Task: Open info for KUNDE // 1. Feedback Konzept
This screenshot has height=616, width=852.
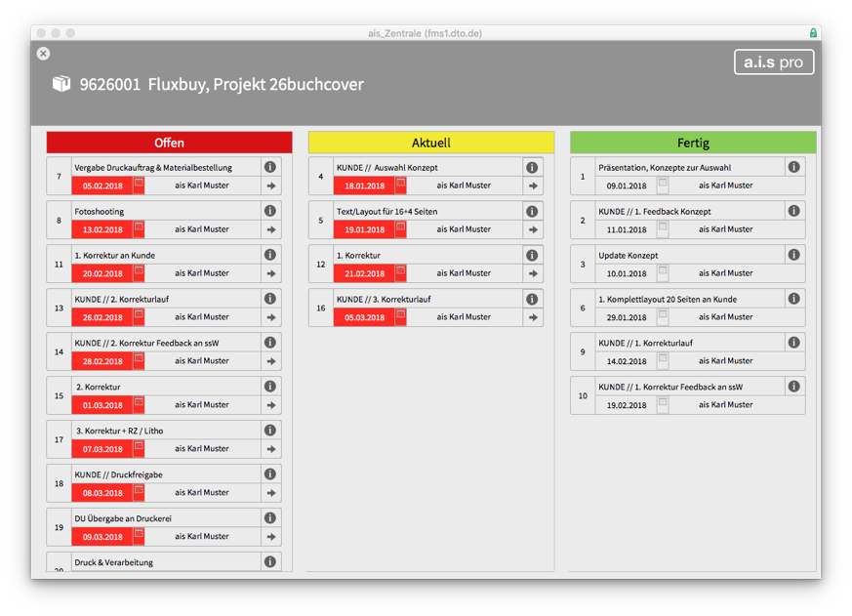Action: tap(793, 211)
